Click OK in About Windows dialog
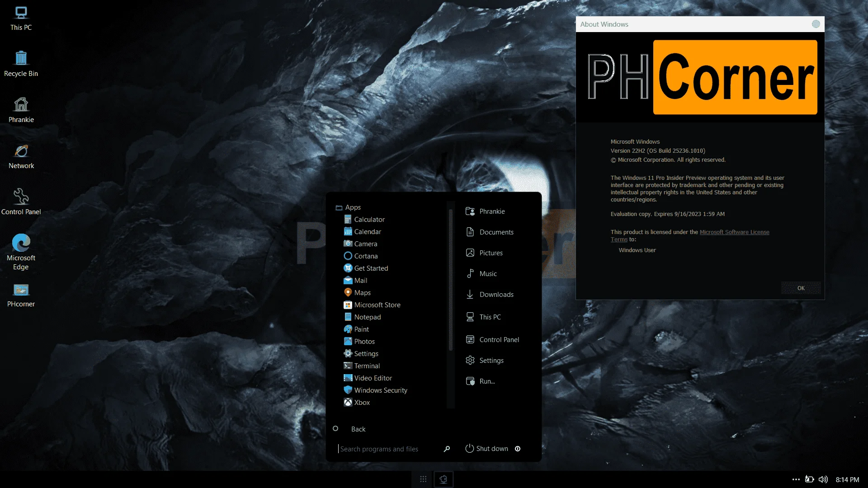 click(x=801, y=288)
